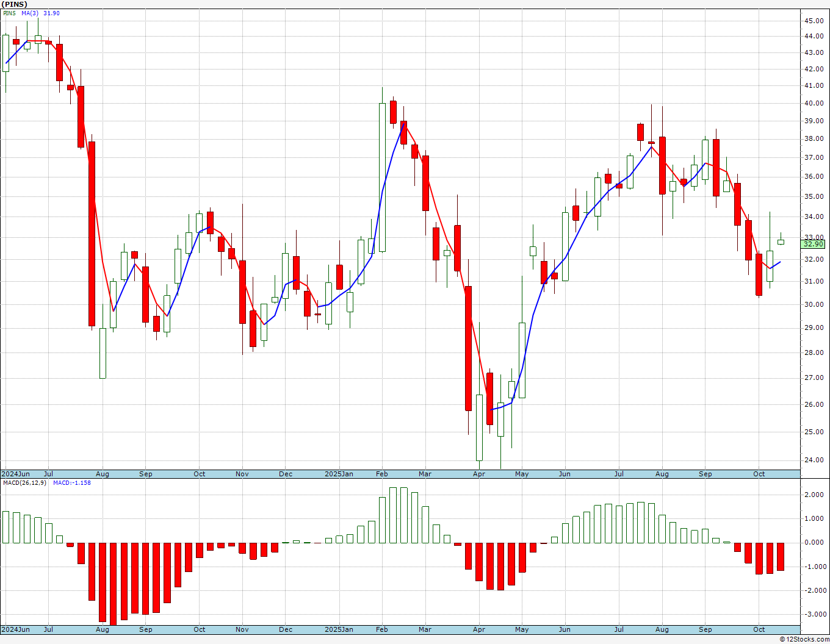
Task: Click the MACD:-1.158 value readout
Action: click(71, 482)
